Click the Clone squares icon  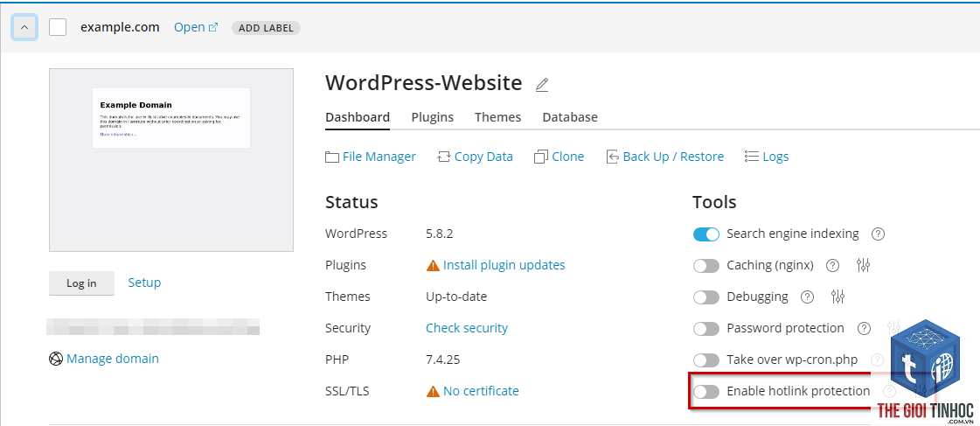[541, 157]
